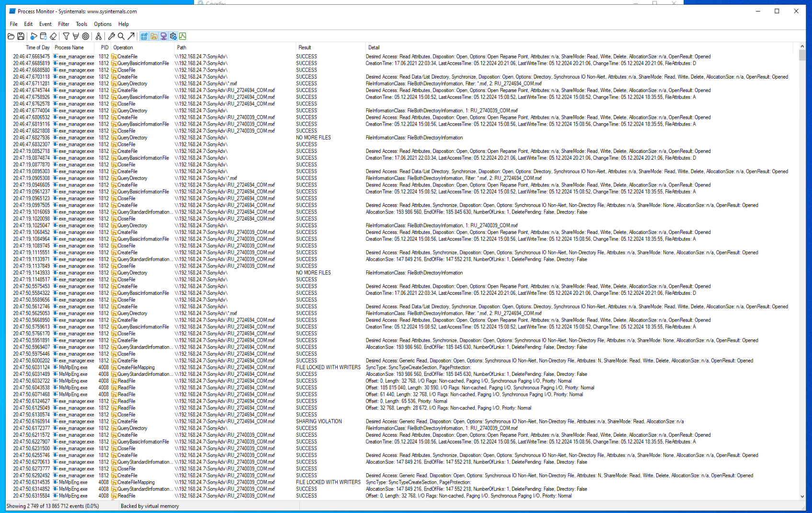Click the Include process target icon
Image resolution: width=812 pixels, height=513 pixels.
[86, 36]
